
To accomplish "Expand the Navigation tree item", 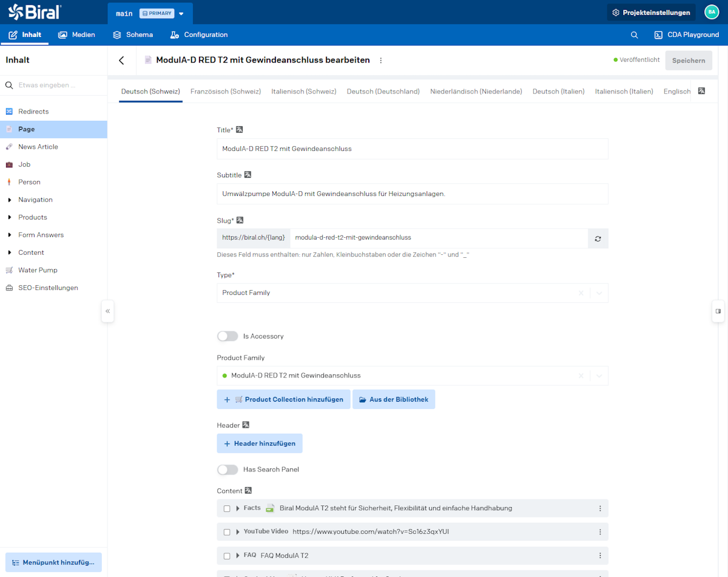I will point(9,200).
